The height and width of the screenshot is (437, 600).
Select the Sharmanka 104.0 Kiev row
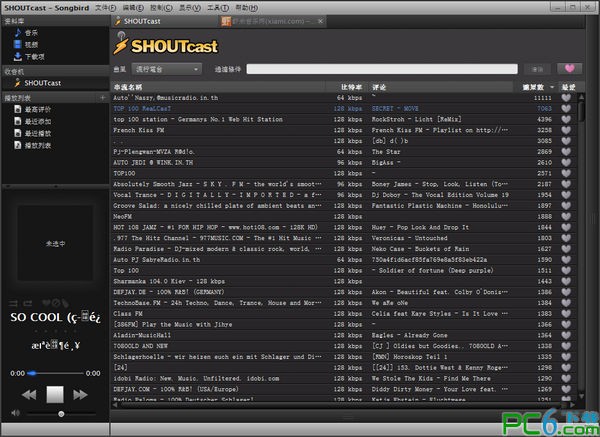coord(344,281)
